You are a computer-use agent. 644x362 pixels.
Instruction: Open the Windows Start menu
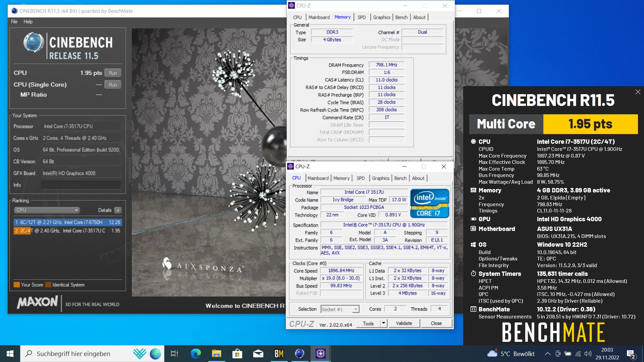pos(10,354)
